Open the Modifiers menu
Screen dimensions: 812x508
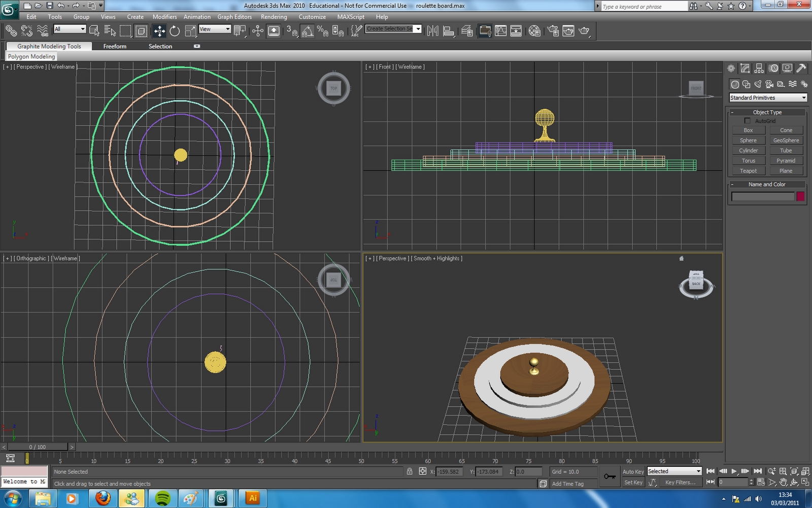tap(164, 17)
